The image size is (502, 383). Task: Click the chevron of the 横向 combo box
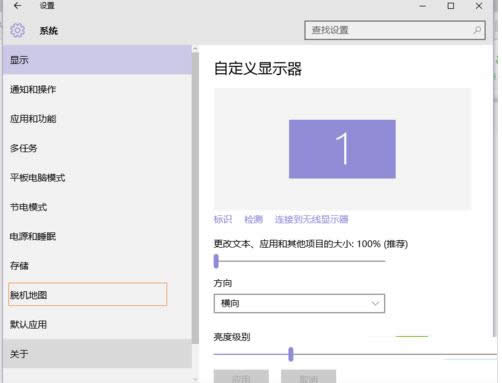tap(375, 303)
